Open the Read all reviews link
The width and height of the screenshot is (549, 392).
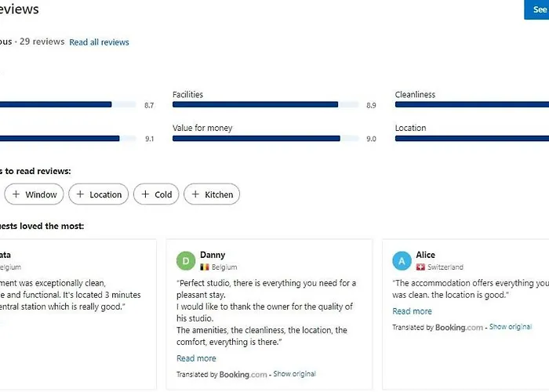pyautogui.click(x=99, y=42)
